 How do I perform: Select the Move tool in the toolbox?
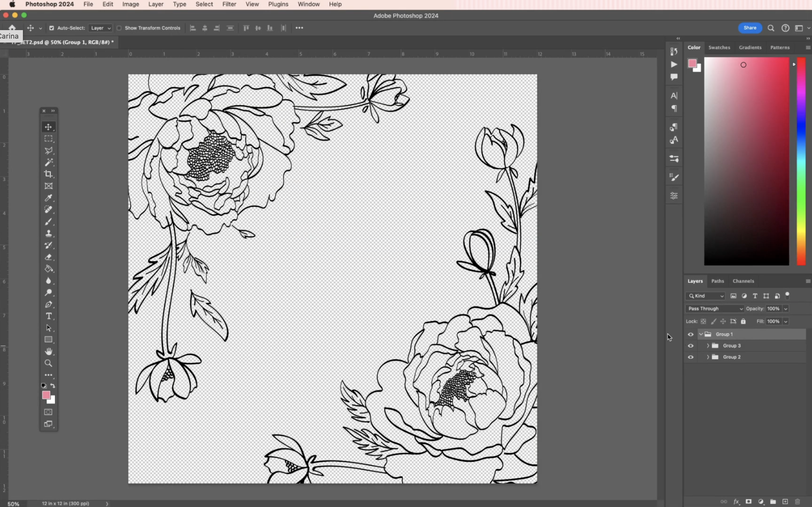pos(49,127)
